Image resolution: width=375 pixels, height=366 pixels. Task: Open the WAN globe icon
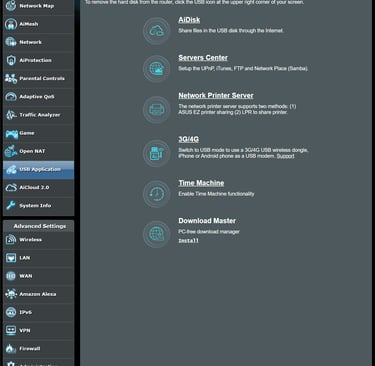click(x=11, y=276)
